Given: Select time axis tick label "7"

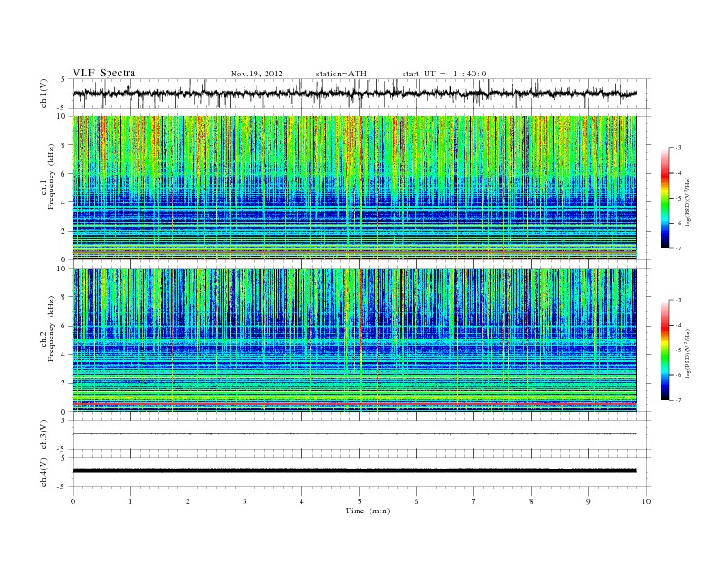Looking at the screenshot, I should click(x=474, y=501).
